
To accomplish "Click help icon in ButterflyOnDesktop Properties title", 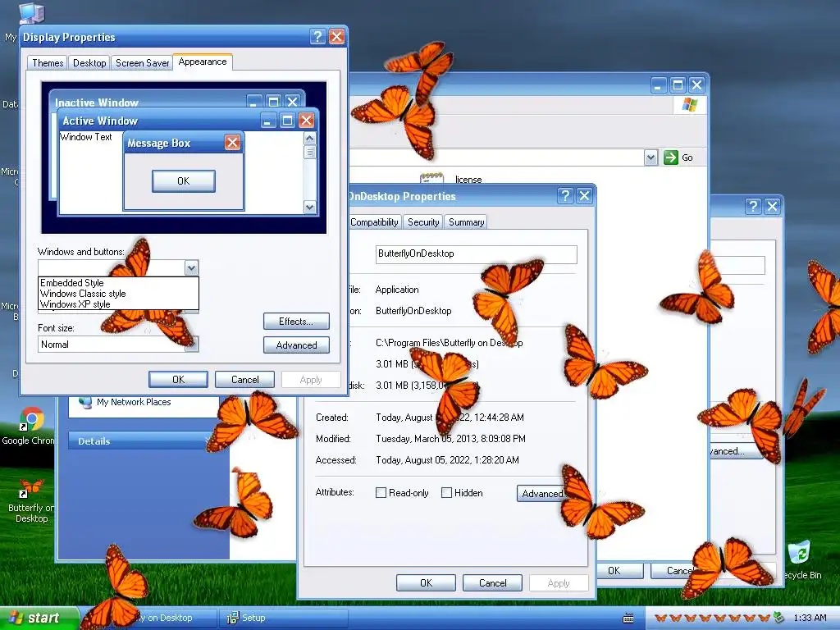I will 565,196.
